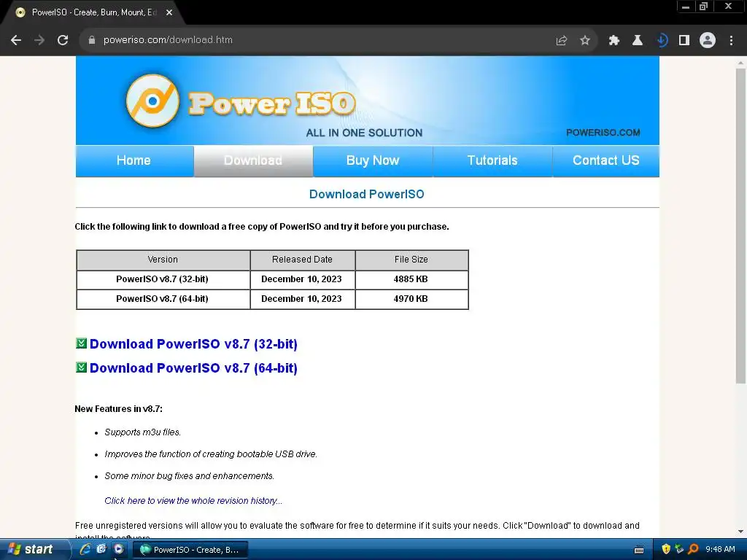Open the Home navigation tab
The height and width of the screenshot is (560, 747).
[x=134, y=161]
